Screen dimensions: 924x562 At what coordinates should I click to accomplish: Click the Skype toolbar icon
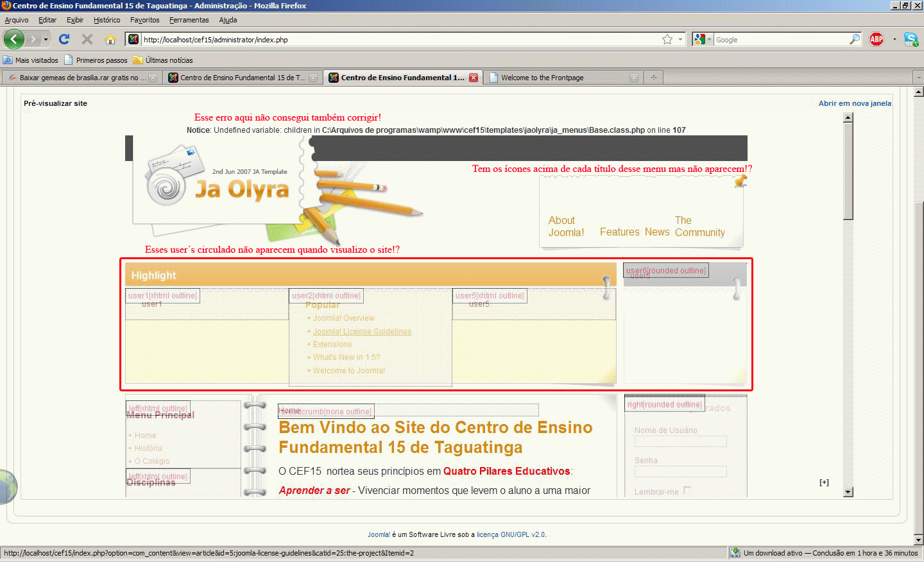(911, 39)
